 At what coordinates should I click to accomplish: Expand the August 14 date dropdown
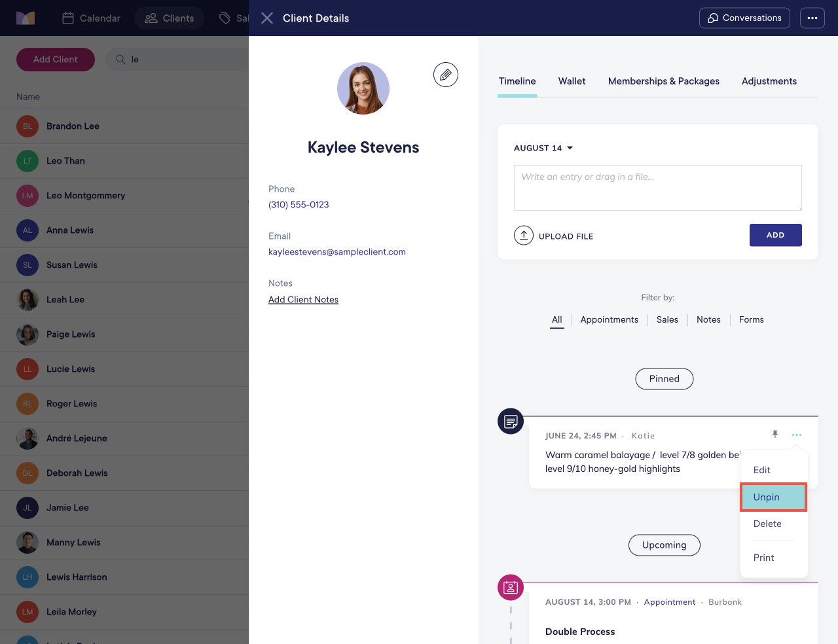pos(543,148)
